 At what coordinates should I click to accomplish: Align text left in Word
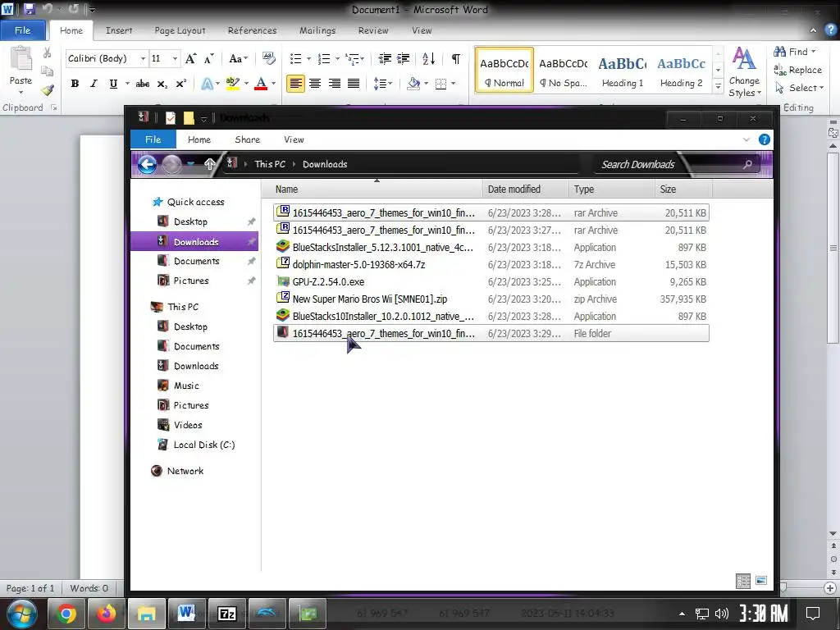pyautogui.click(x=295, y=84)
